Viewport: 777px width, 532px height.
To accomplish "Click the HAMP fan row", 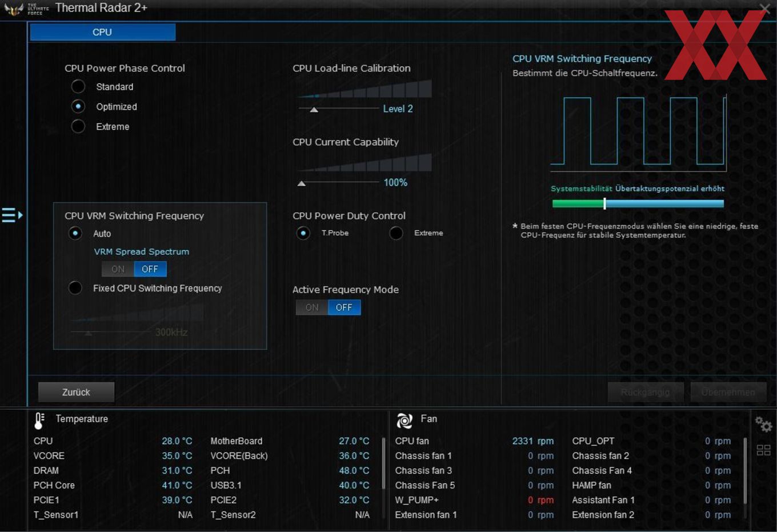I will [651, 486].
